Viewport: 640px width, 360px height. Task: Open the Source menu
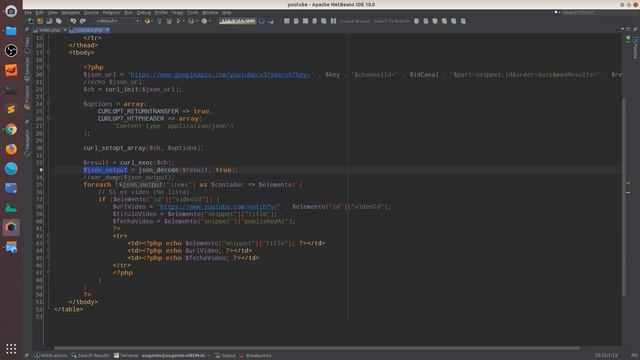click(x=91, y=13)
